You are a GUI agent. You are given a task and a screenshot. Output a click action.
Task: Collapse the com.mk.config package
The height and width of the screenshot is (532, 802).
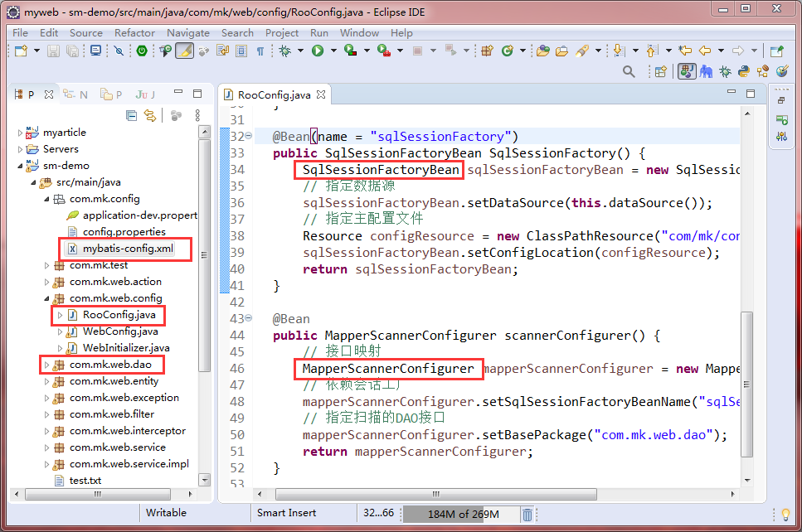point(46,199)
